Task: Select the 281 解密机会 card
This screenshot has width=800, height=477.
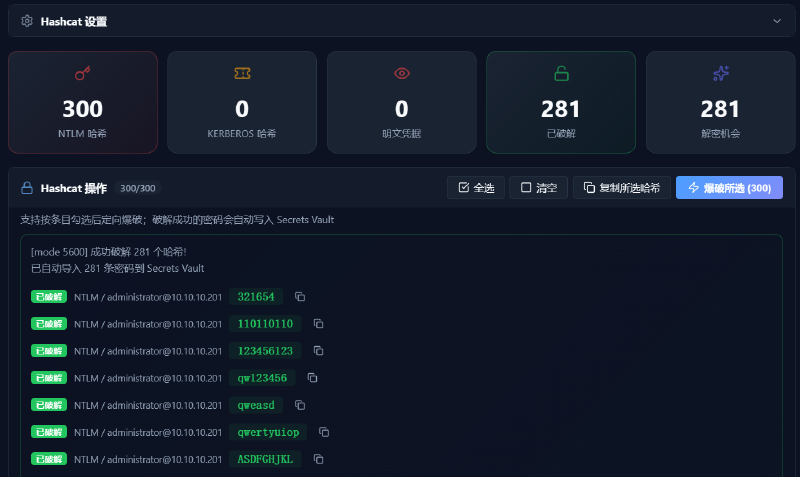Action: pyautogui.click(x=720, y=102)
